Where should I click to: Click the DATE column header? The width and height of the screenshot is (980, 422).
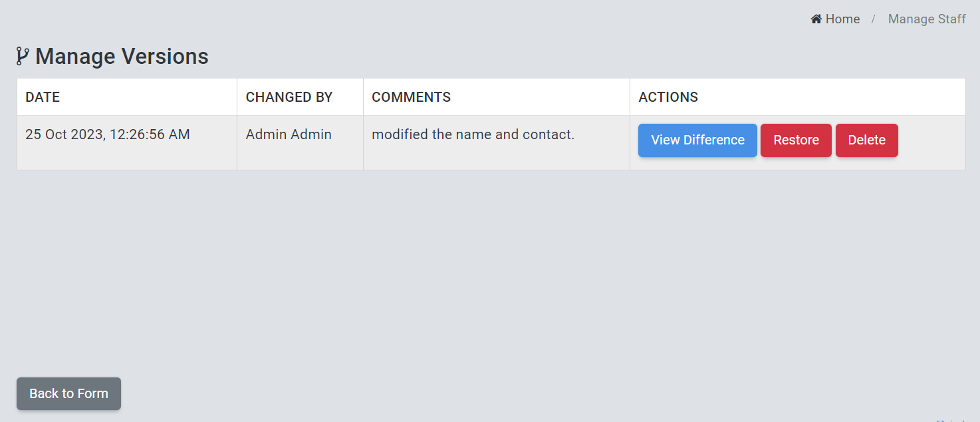click(x=43, y=97)
